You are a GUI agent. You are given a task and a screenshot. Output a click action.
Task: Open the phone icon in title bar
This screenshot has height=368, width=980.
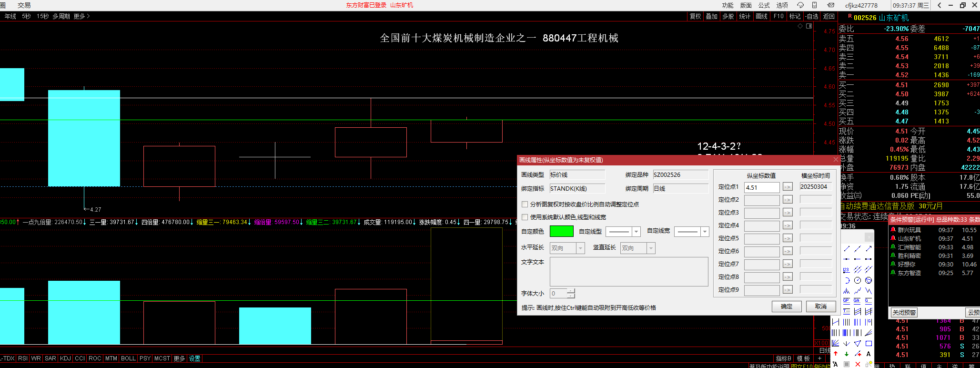(x=814, y=5)
